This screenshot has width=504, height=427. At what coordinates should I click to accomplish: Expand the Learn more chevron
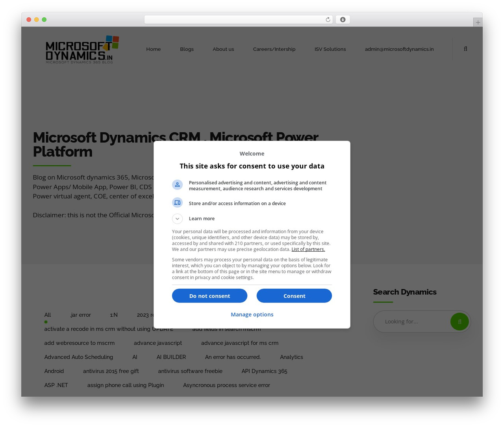(x=177, y=219)
